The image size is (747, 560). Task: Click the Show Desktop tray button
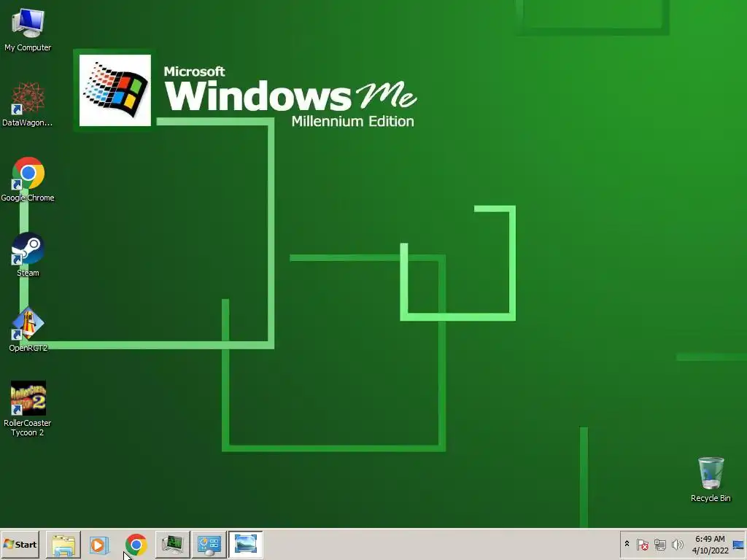739,544
